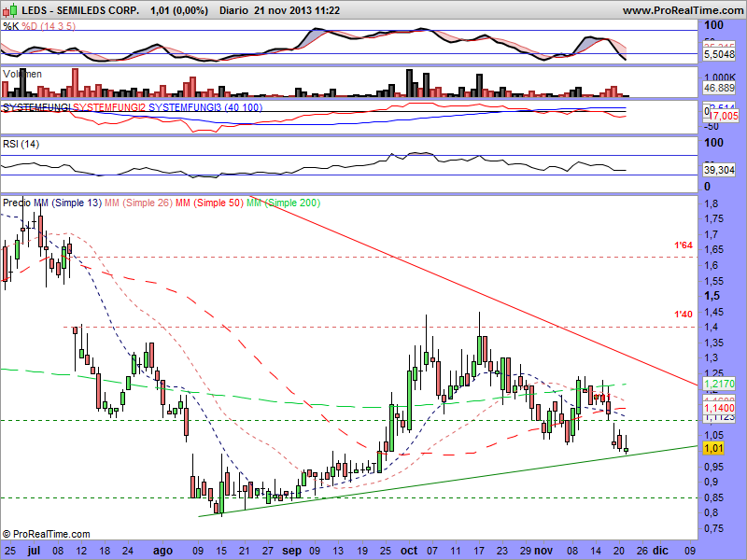Image resolution: width=747 pixels, height=560 pixels.
Task: Click the red 17,005 indicator value tag
Action: 725,116
